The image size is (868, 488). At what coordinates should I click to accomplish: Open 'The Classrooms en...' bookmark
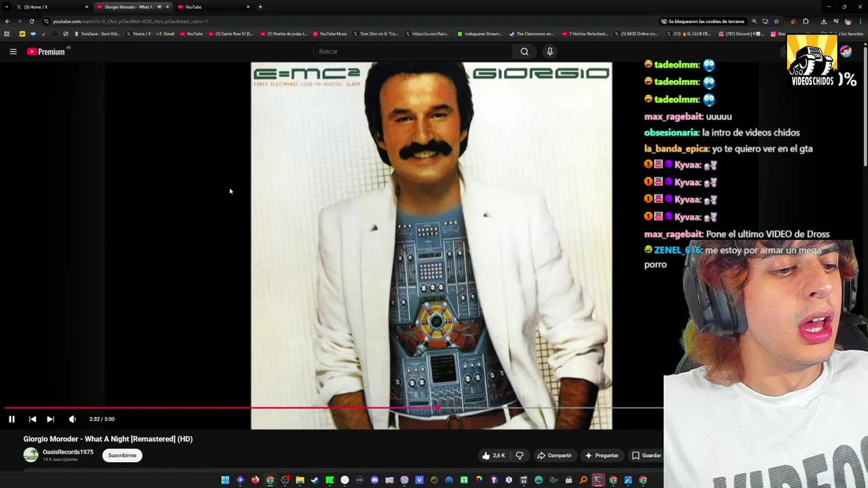pos(532,33)
